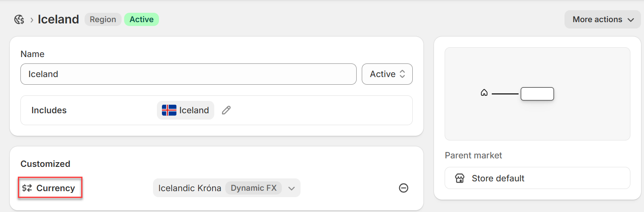Click the green Active status badge
Screen dimensions: 644x212
[141, 20]
